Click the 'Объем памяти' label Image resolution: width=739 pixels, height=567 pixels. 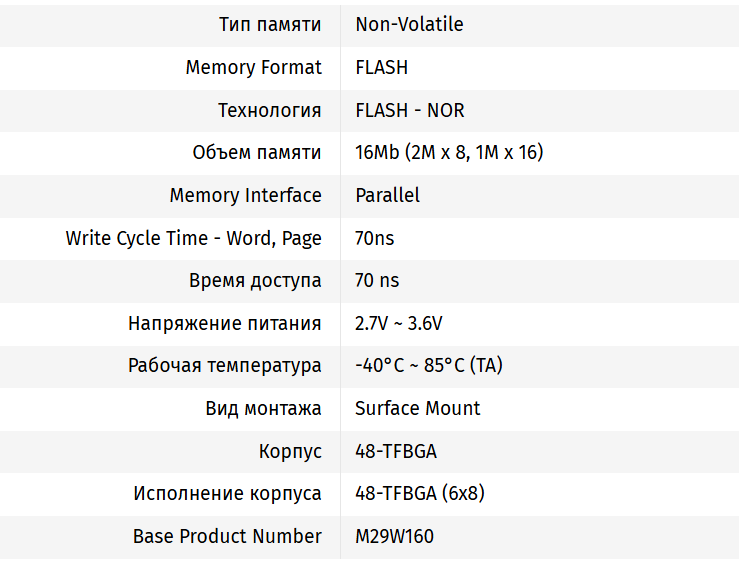coord(256,152)
